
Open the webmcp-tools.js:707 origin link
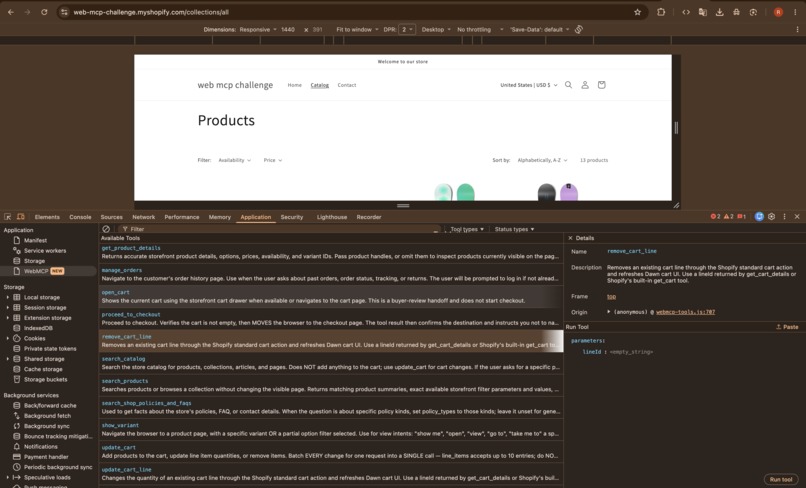click(685, 312)
